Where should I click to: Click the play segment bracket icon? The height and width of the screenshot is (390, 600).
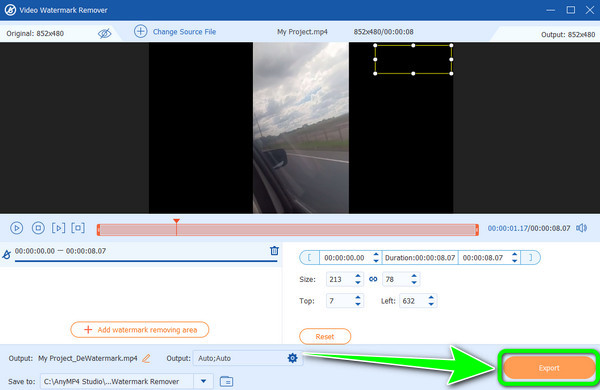[x=59, y=228]
